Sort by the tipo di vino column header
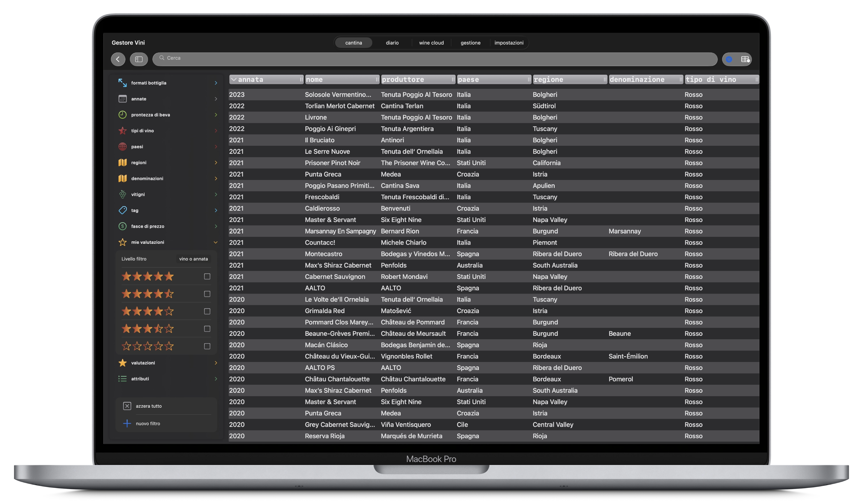 [x=722, y=79]
